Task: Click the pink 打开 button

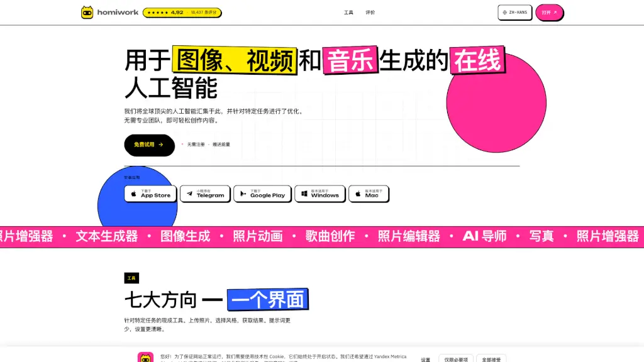Action: (x=549, y=13)
